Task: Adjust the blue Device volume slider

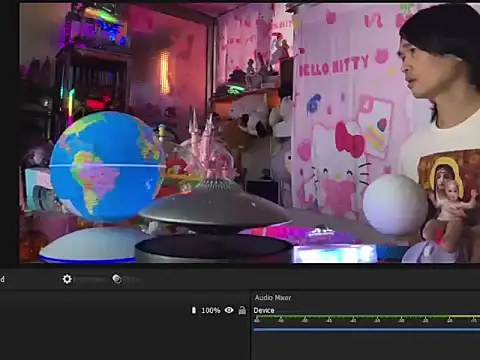Action: (367, 330)
